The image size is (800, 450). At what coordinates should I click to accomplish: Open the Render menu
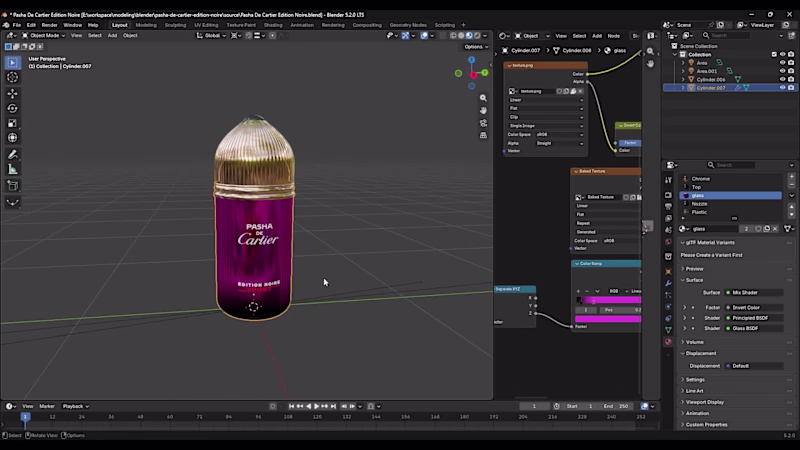point(49,25)
